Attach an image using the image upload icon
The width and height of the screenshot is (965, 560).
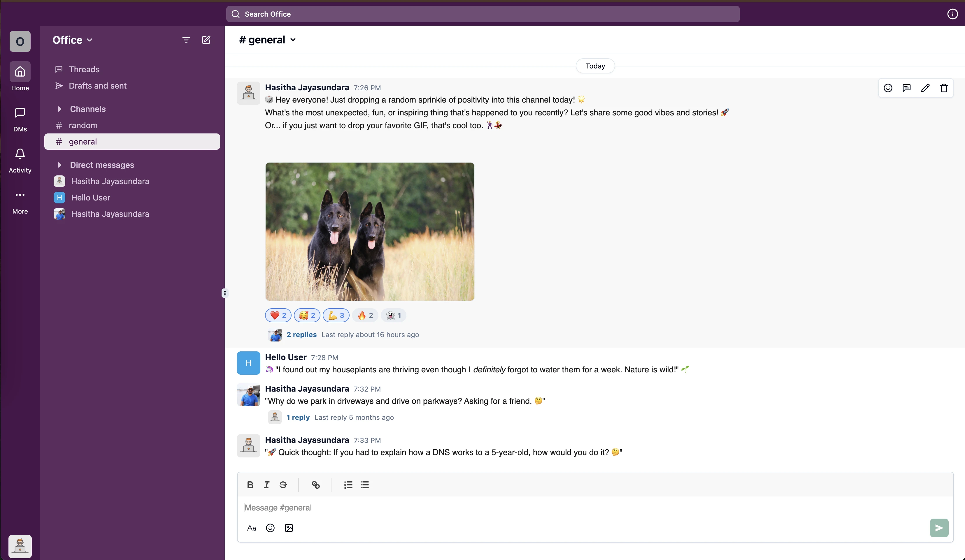(x=289, y=528)
